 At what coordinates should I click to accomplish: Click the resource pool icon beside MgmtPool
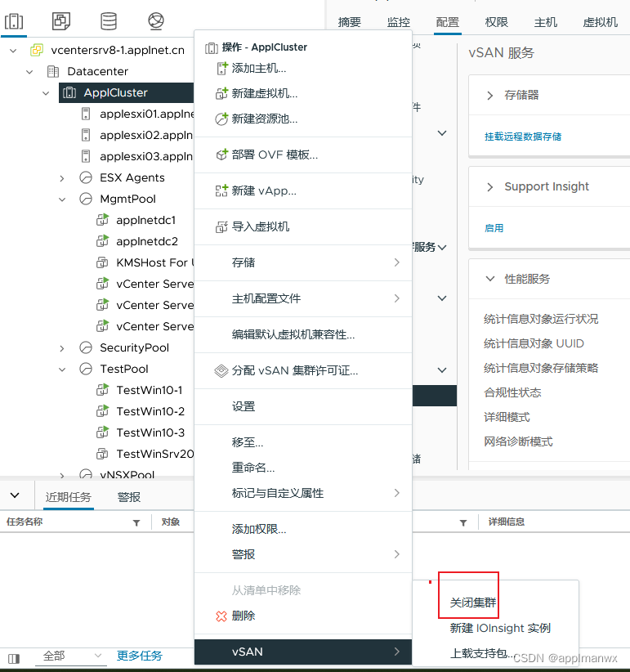pos(86,199)
